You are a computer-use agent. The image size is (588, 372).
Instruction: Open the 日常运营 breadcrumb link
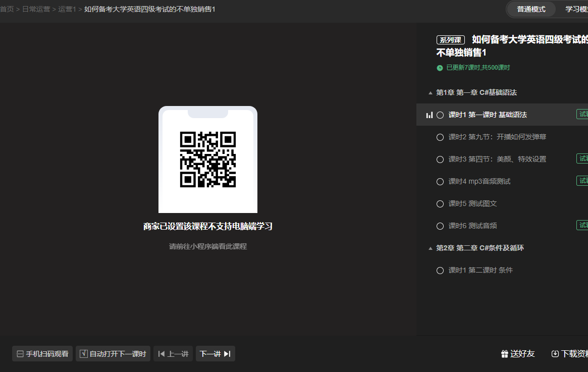[36, 9]
